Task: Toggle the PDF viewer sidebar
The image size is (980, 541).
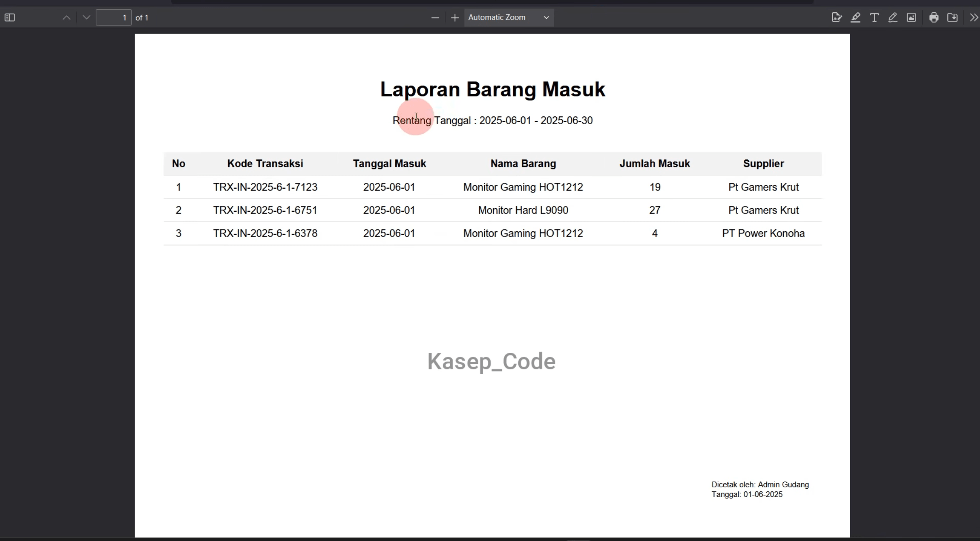Action: (x=10, y=18)
